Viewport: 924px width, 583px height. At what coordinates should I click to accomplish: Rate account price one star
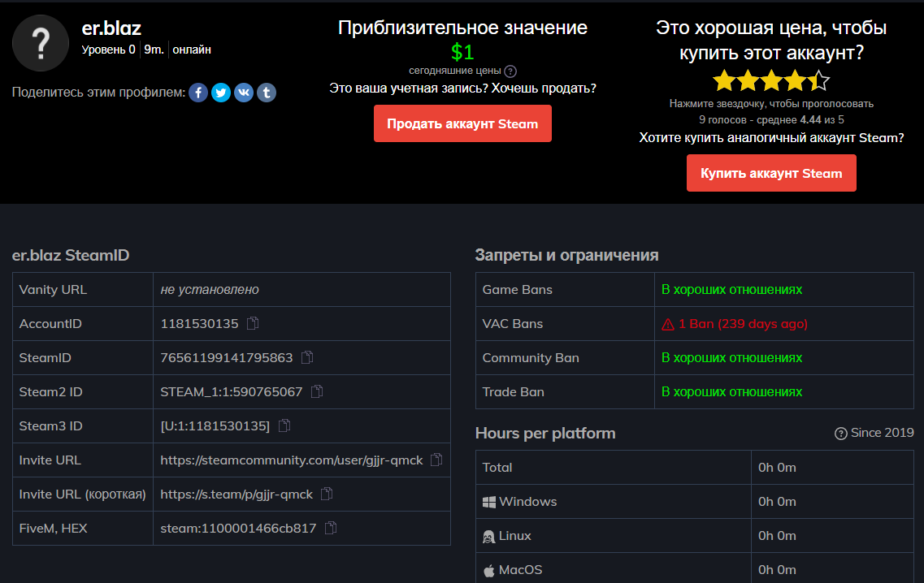(724, 80)
